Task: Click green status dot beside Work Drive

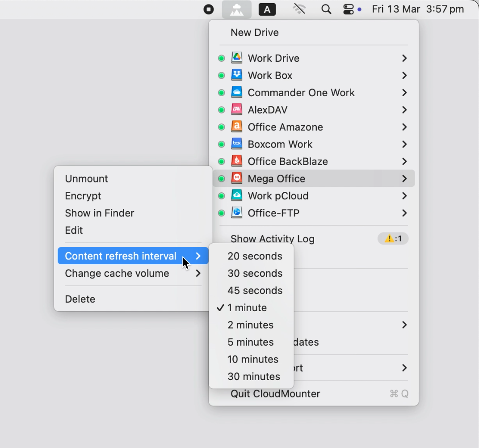Action: tap(222, 58)
